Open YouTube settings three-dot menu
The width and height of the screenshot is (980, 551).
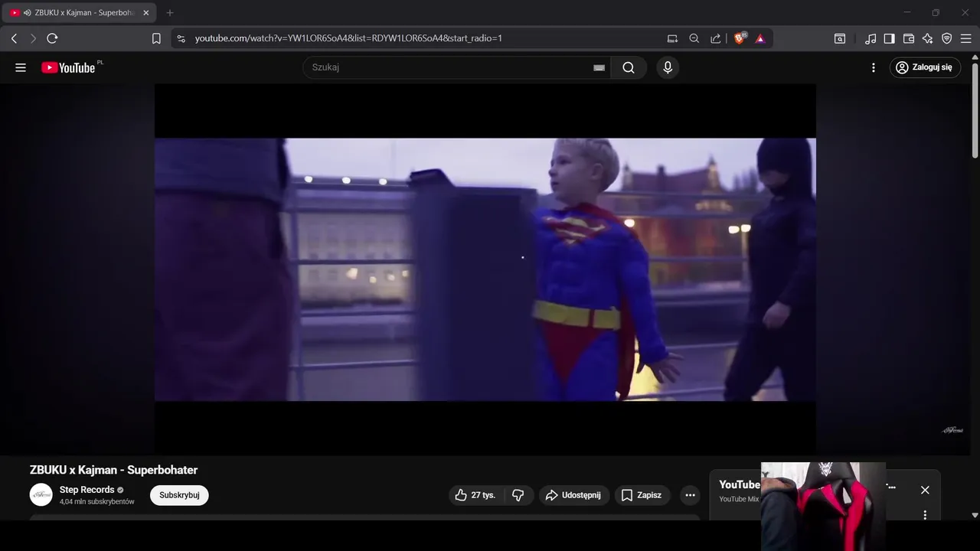874,67
